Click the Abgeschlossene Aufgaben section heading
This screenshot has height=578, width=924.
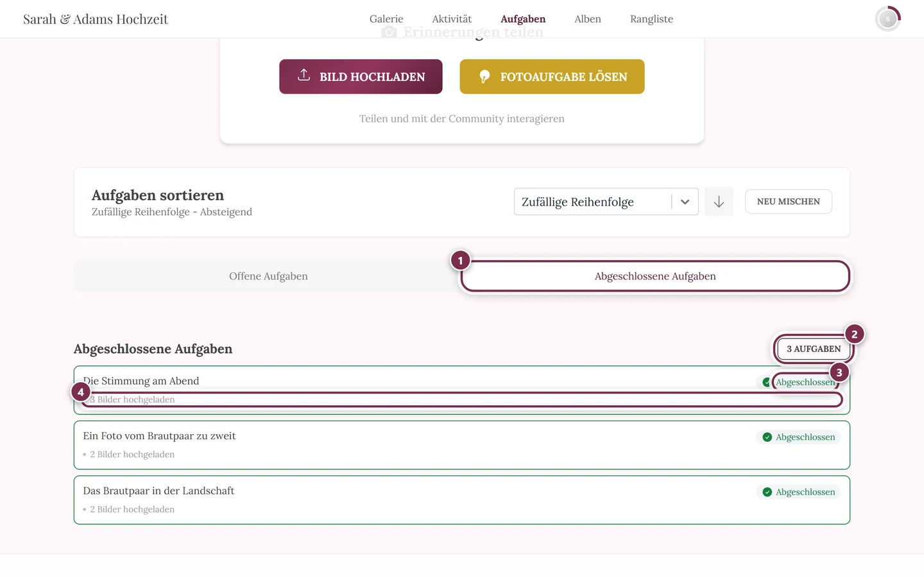[x=153, y=349]
